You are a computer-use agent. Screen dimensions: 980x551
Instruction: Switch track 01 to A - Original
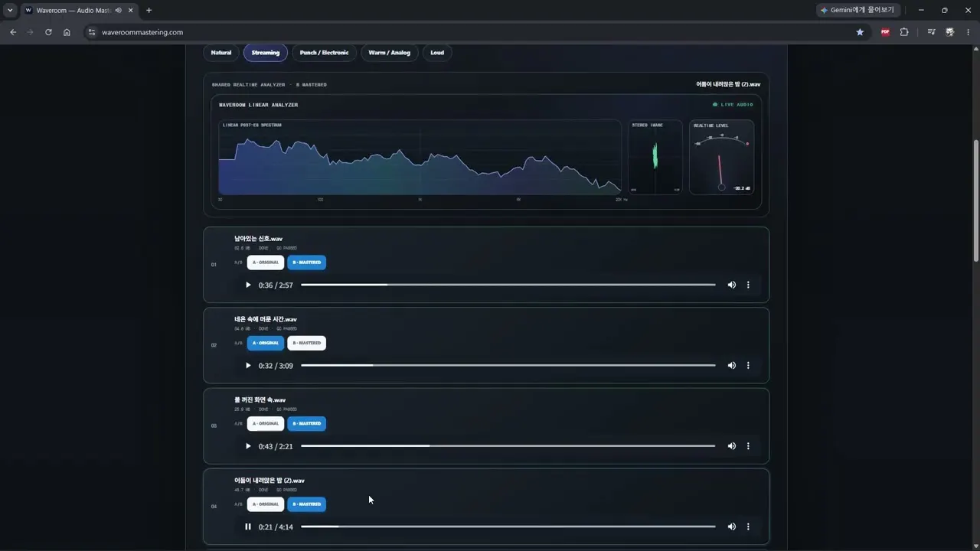point(266,262)
